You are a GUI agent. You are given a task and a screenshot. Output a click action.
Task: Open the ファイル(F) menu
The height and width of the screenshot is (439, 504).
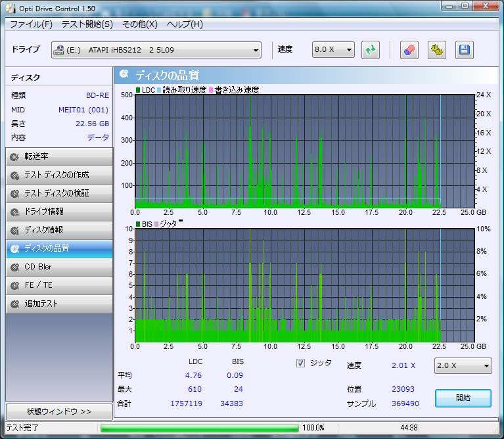(x=31, y=24)
